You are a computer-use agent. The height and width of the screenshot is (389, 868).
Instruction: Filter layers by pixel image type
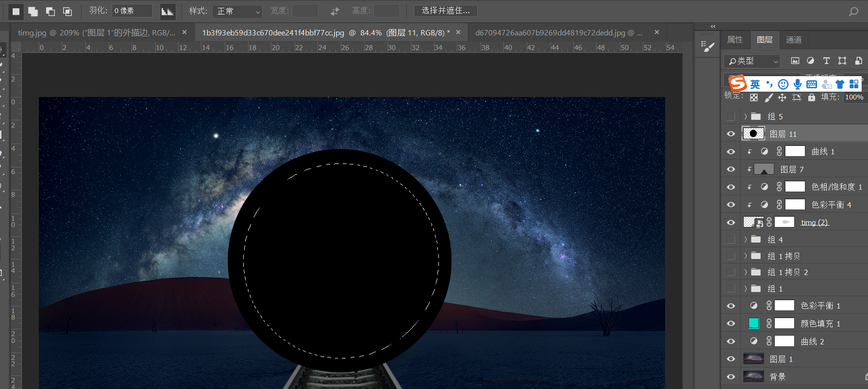[x=795, y=61]
